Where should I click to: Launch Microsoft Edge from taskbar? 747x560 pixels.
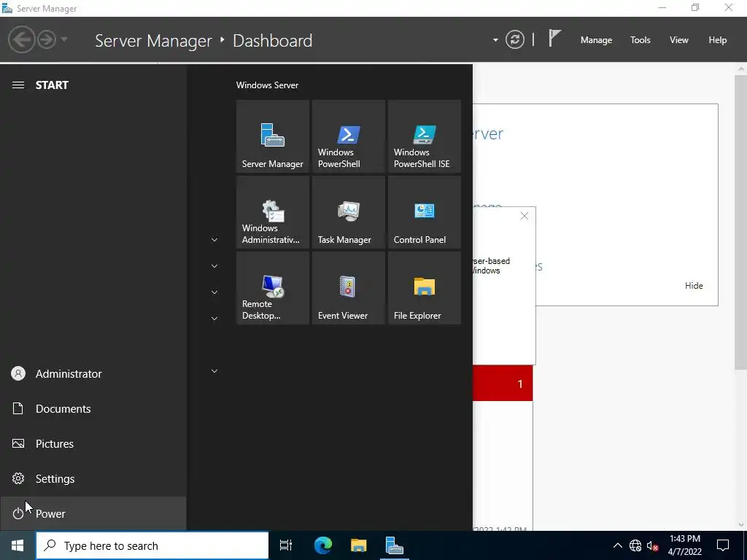coord(322,545)
